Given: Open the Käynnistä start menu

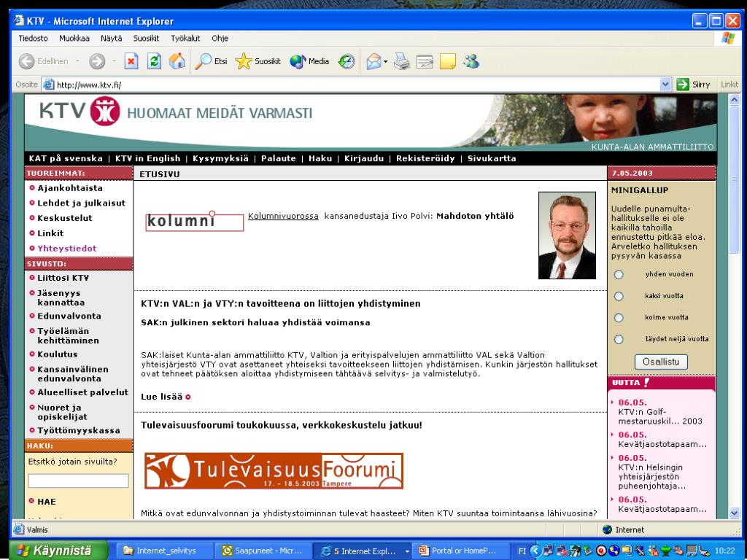Looking at the screenshot, I should [58, 551].
